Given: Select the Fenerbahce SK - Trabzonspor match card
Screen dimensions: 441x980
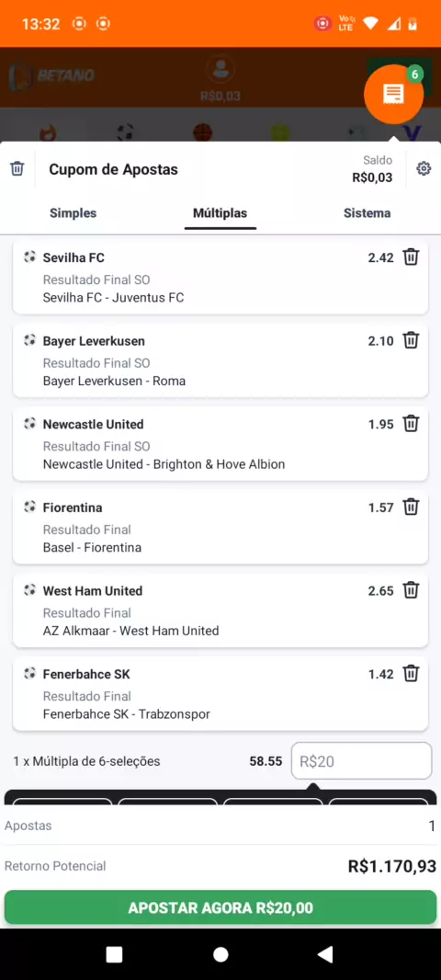Looking at the screenshot, I should tap(220, 694).
